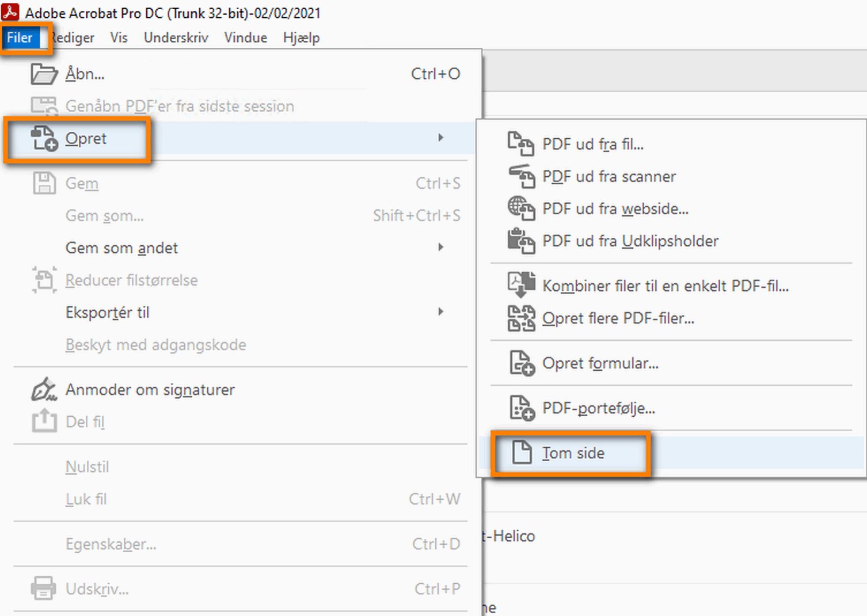Viewport: 867px width, 616px height.
Task: Click the Åbn folder icon
Action: click(44, 74)
